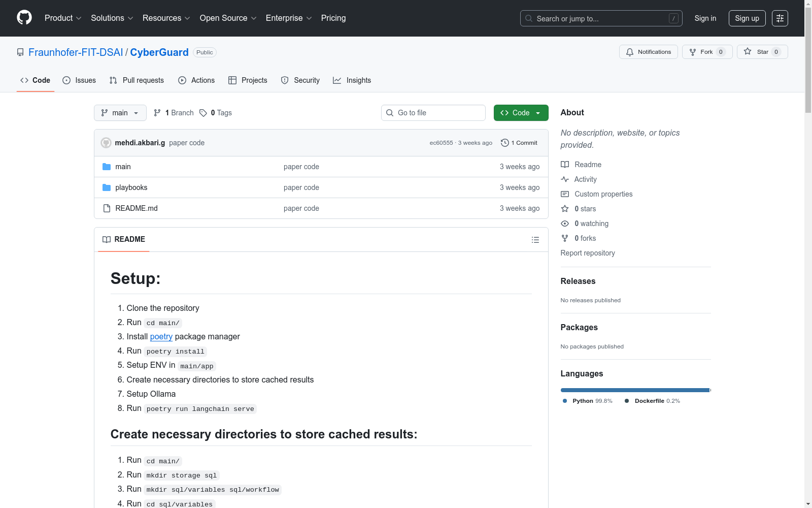The image size is (812, 508).
Task: Click the Python language bar segment
Action: tap(635, 390)
